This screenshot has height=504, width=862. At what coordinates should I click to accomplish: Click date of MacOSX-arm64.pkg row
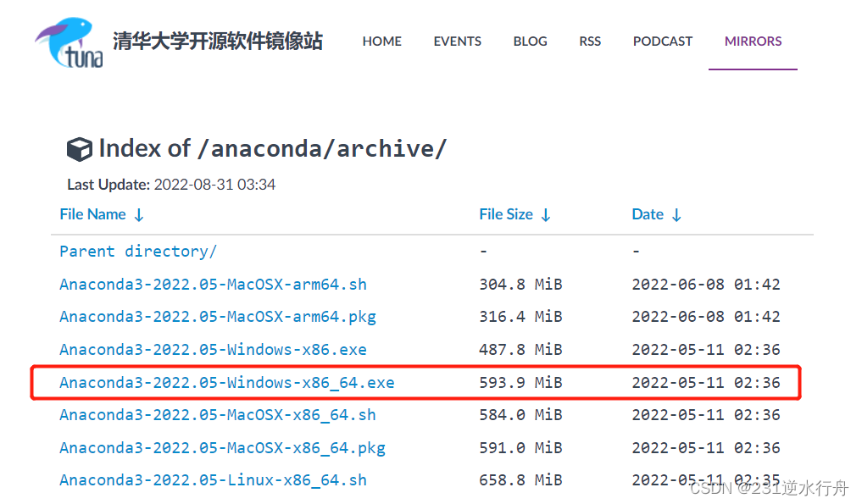coord(706,317)
